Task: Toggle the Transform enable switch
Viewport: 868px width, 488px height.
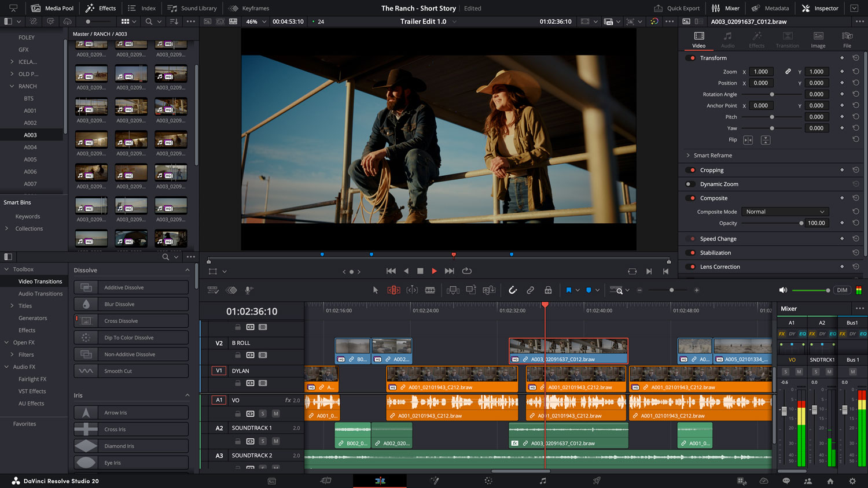Action: pyautogui.click(x=691, y=58)
